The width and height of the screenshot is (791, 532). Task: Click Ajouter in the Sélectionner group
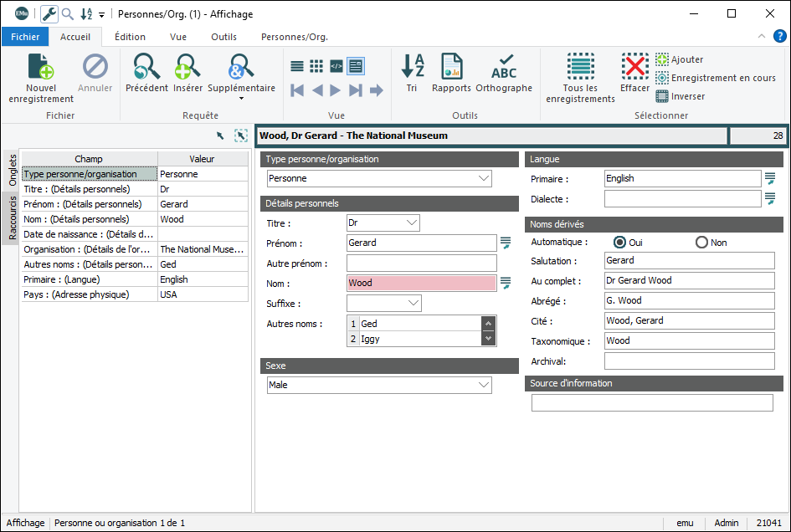(679, 59)
